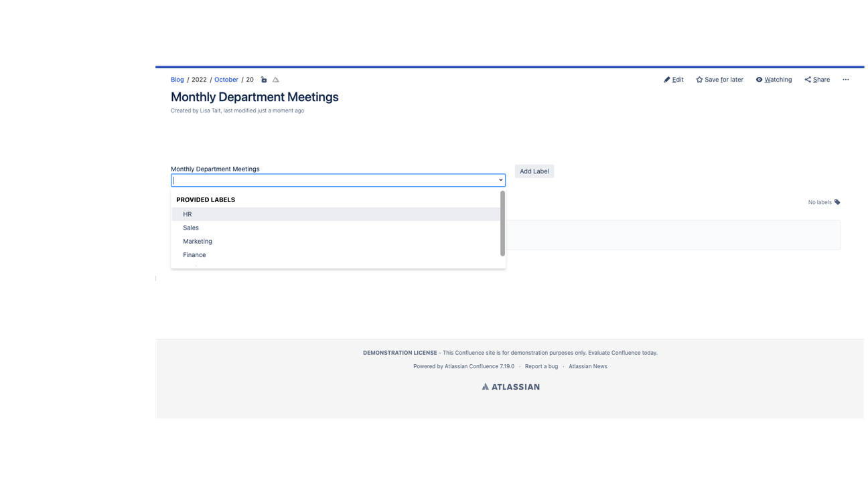The image size is (868, 488).
Task: Open the Blog breadcrumb link
Action: pos(177,79)
